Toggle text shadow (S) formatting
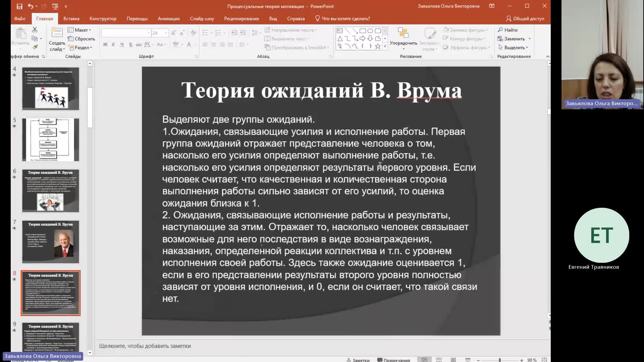Viewport: 644px width, 362px height. click(130, 44)
